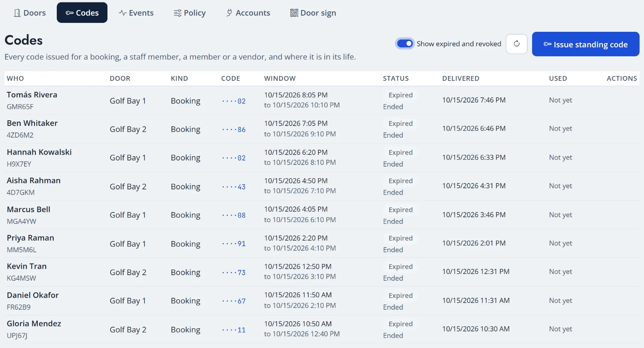Viewport: 644px width, 348px height.
Task: Reveal Kevin Tran's code ····73
Action: click(x=234, y=272)
